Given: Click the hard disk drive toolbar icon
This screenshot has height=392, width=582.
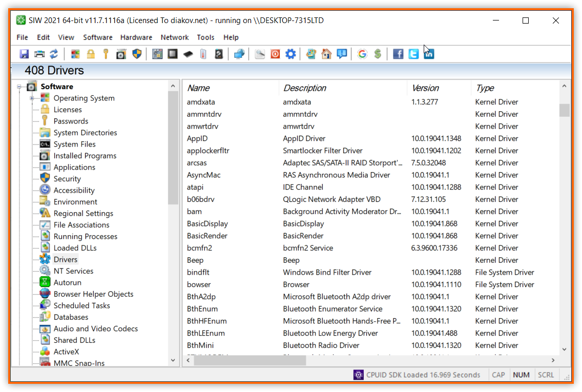Looking at the screenshot, I should [x=219, y=54].
